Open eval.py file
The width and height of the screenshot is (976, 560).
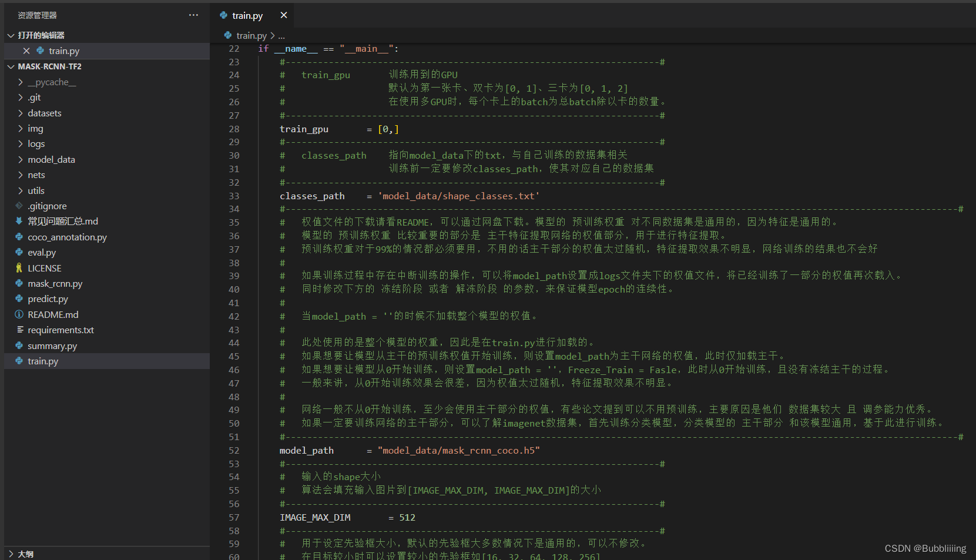coord(42,253)
